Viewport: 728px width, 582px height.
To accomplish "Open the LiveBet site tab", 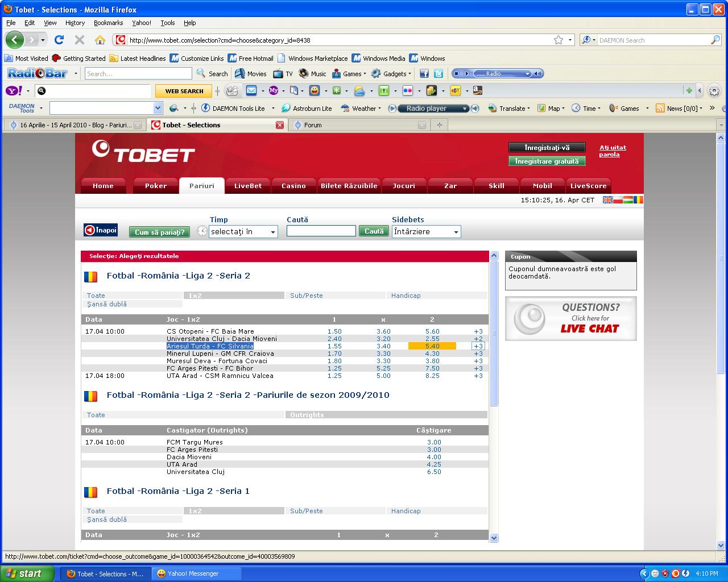I will (x=248, y=186).
